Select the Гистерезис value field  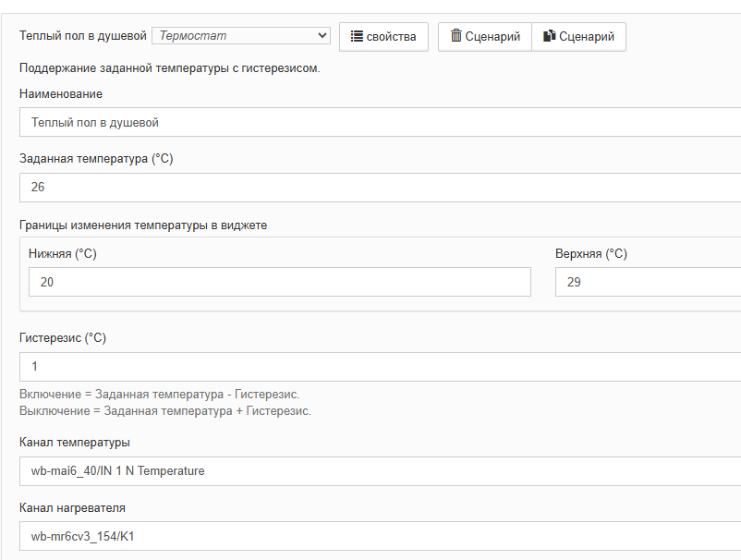(x=379, y=367)
